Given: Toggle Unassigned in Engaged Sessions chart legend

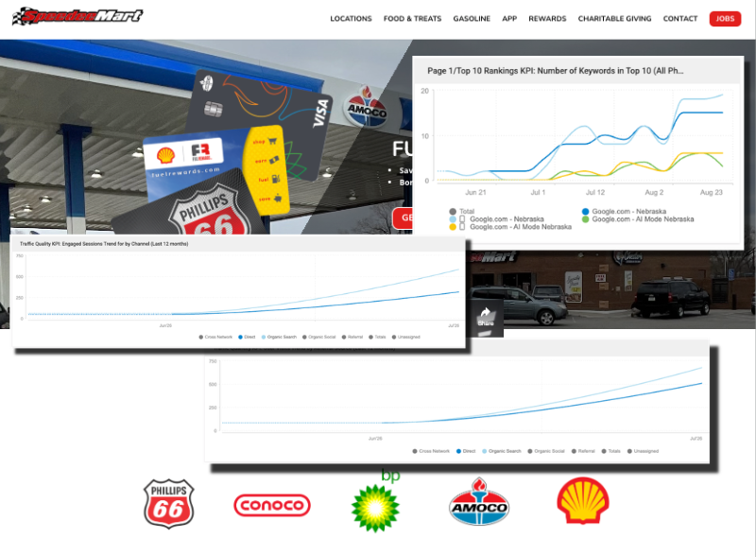Looking at the screenshot, I should [x=406, y=337].
